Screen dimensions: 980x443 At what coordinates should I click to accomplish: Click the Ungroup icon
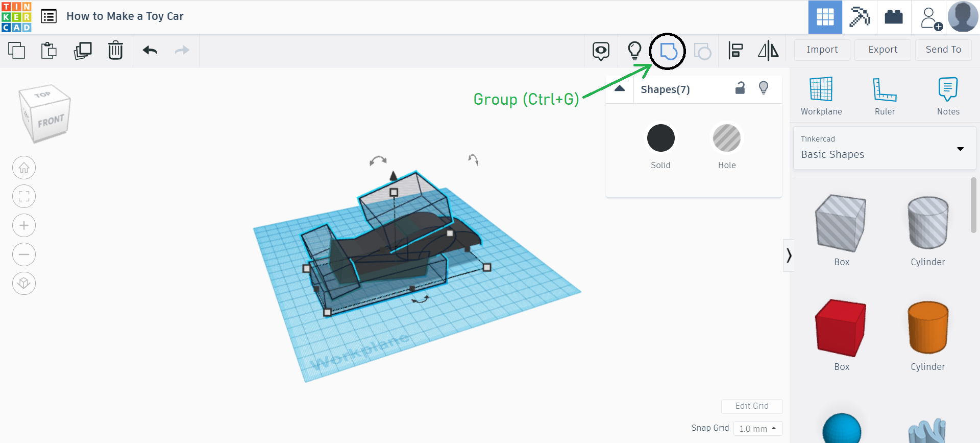click(x=703, y=51)
